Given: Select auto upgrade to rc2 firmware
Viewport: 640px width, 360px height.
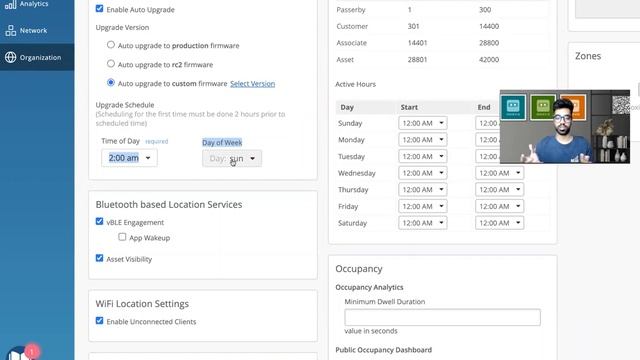Looking at the screenshot, I should (x=111, y=64).
